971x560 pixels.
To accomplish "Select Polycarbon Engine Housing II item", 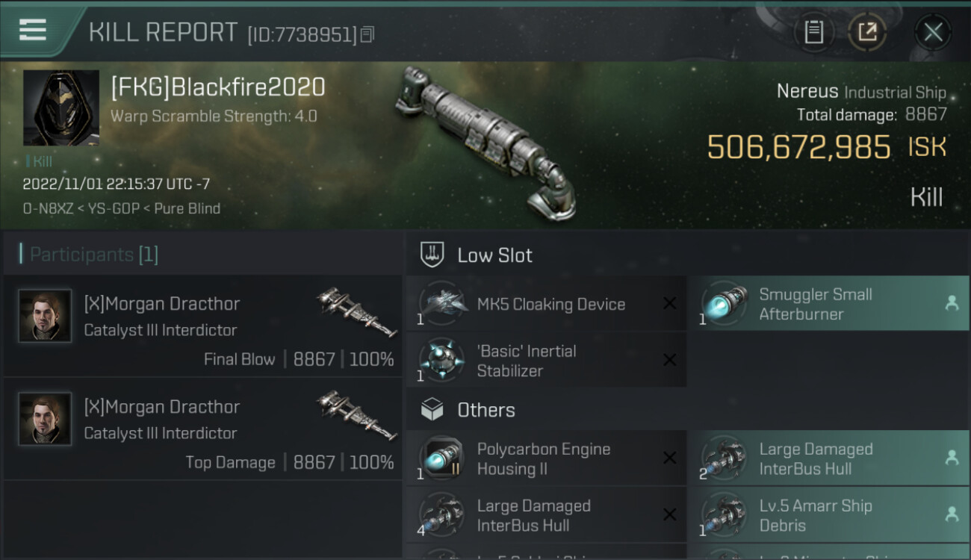I will (546, 458).
